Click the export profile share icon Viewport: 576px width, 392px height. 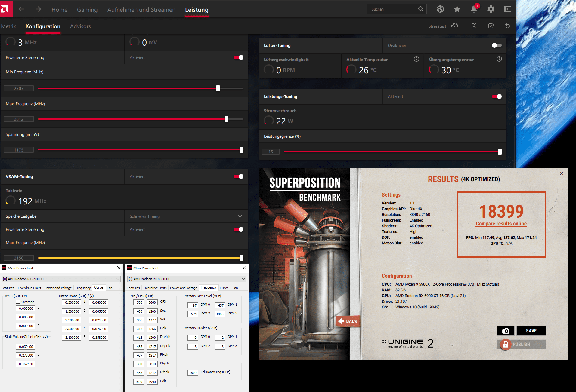pyautogui.click(x=491, y=26)
